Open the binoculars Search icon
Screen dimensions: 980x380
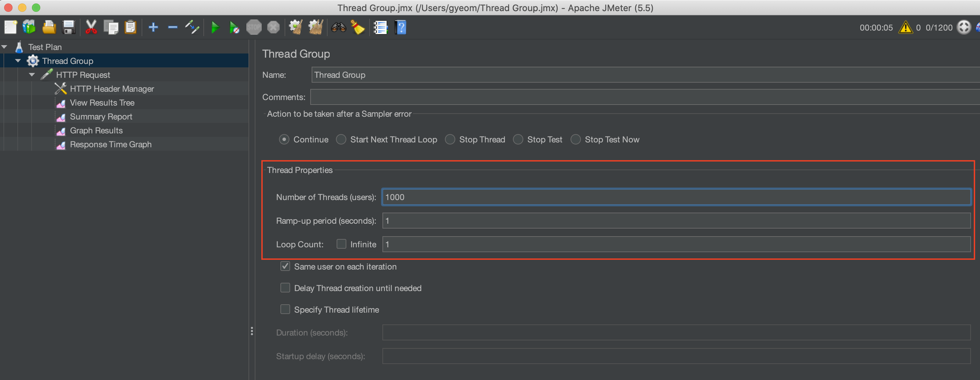pos(338,27)
